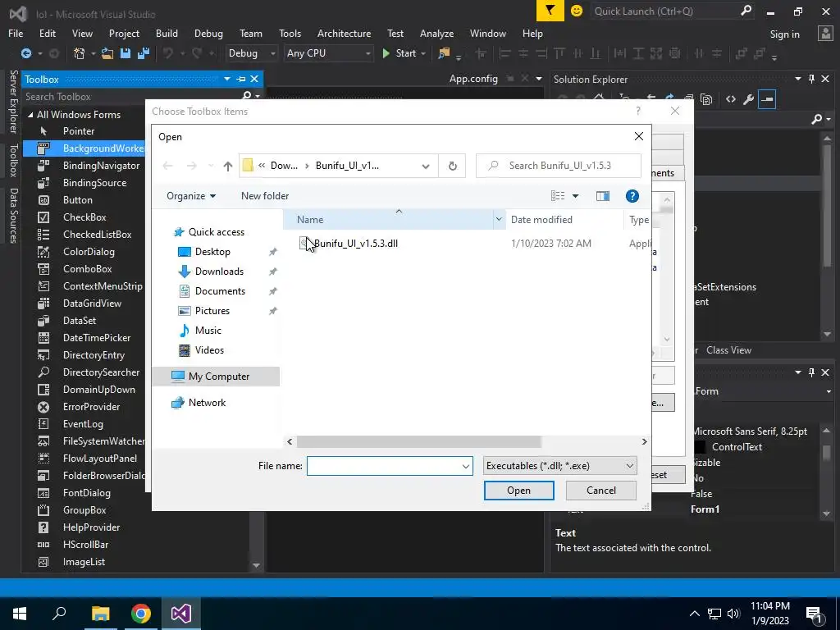Go to Pictures in navigation pane
This screenshot has width=840, height=630.
[x=212, y=311]
